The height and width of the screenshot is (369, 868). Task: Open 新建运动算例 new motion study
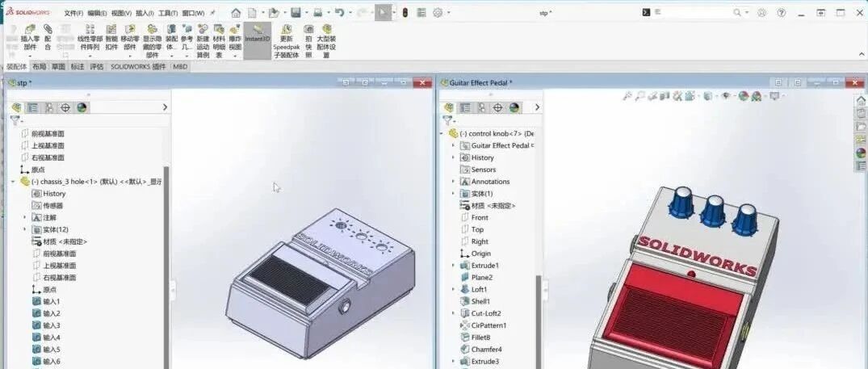(203, 41)
